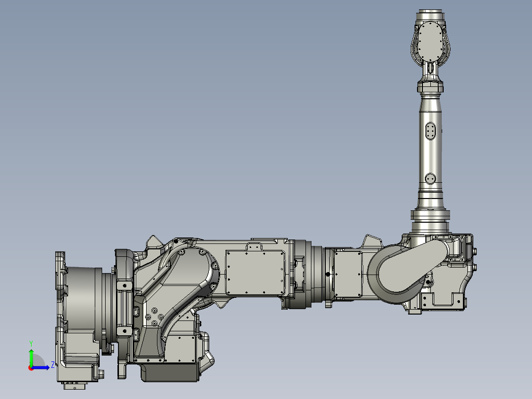Click the red origin point of the triad
Viewport: 532px width, 399px height.
point(31,368)
